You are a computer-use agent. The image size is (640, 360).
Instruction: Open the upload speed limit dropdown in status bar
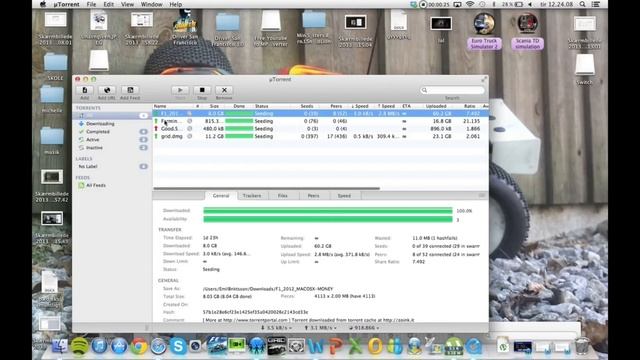[321, 328]
